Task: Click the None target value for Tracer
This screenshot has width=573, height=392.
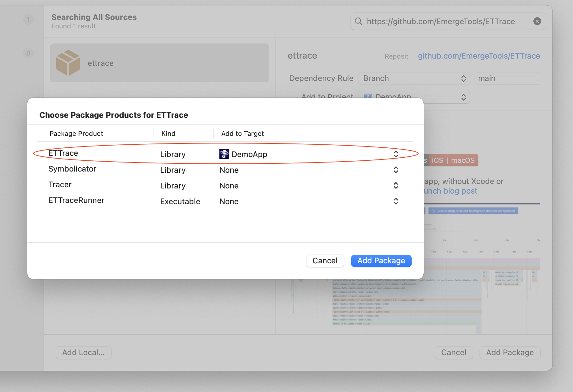Action: (229, 186)
